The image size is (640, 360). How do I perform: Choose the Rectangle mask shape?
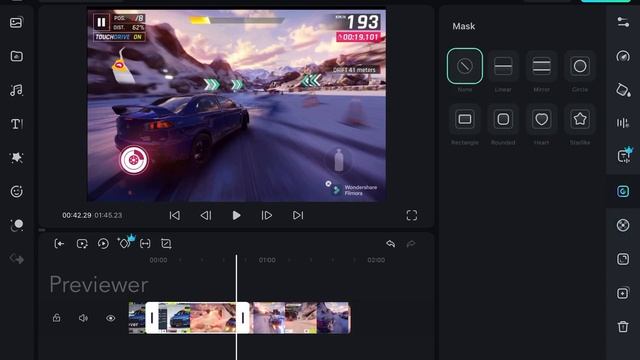[464, 119]
